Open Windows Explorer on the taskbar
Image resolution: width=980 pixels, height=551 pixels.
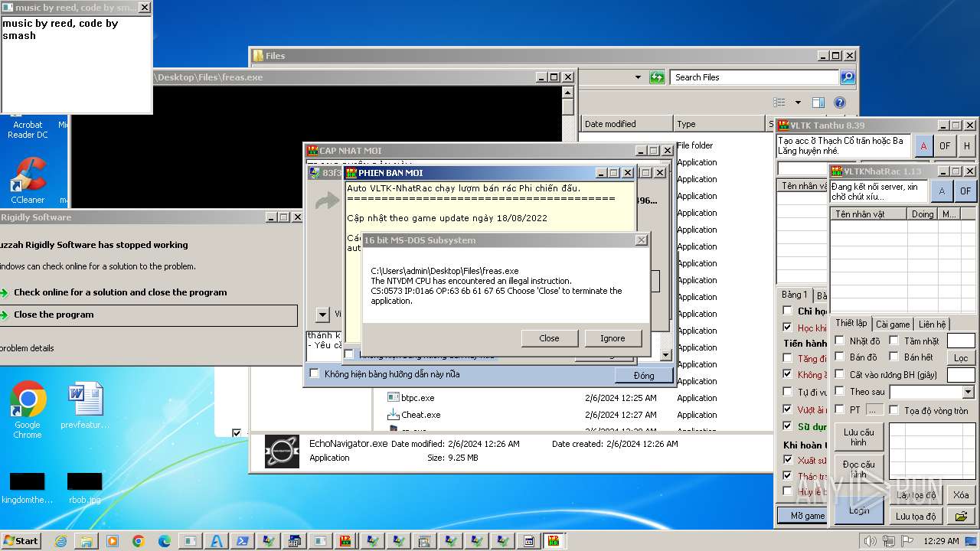tap(87, 541)
